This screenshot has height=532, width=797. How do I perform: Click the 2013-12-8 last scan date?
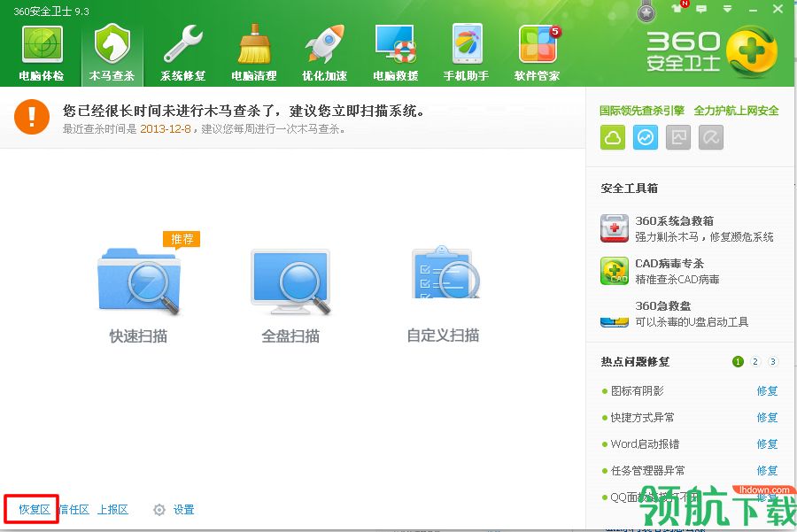point(166,129)
